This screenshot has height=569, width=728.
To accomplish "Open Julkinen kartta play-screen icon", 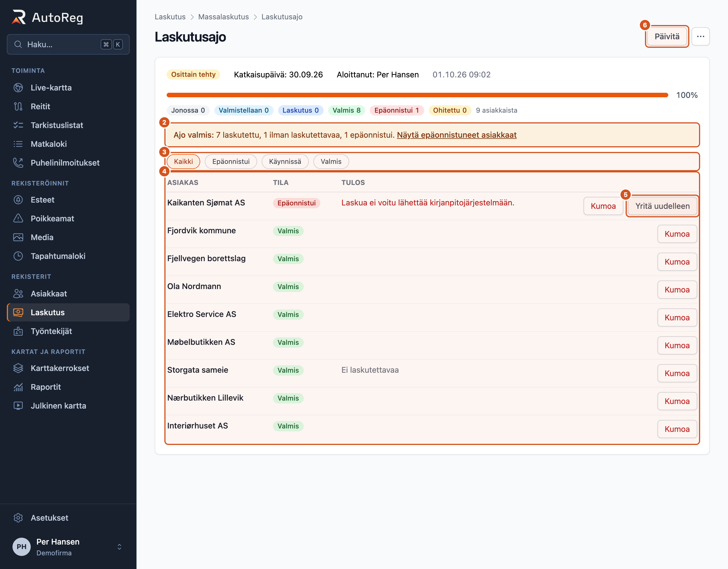I will click(x=18, y=406).
